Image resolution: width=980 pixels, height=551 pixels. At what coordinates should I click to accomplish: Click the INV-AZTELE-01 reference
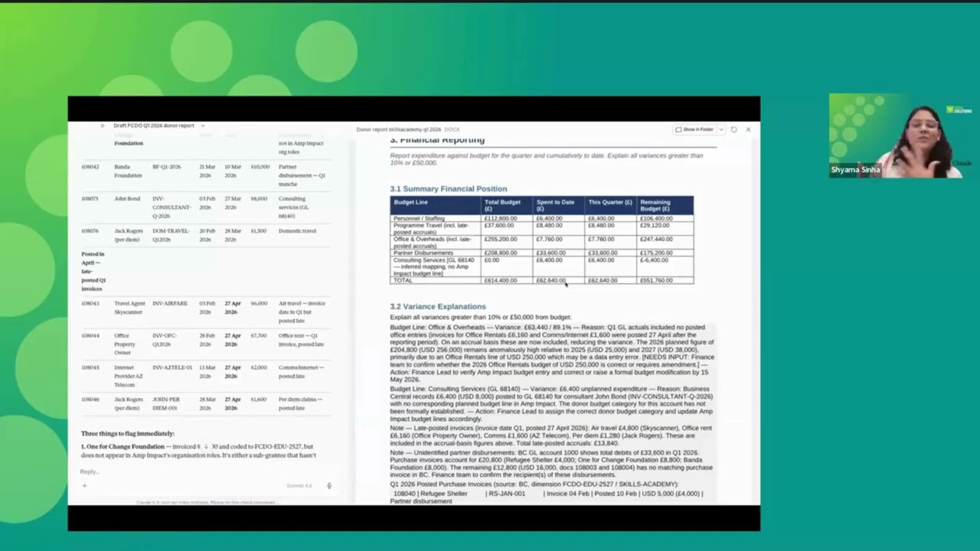coord(172,368)
